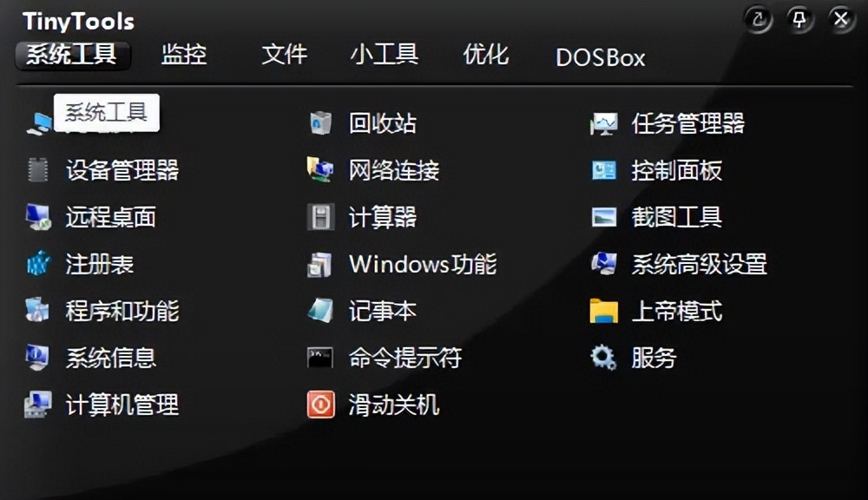Select the 文件 tab
Viewport: 868px width, 500px height.
[x=284, y=55]
